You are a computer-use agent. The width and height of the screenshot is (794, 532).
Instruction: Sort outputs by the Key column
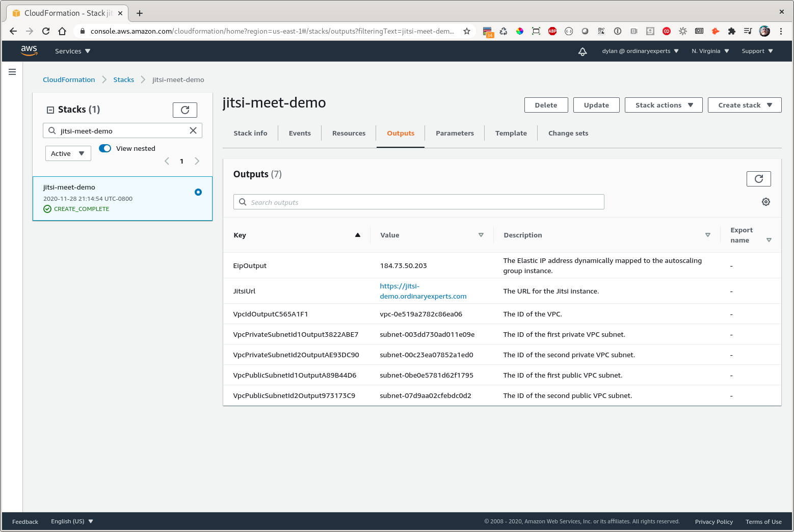(357, 235)
